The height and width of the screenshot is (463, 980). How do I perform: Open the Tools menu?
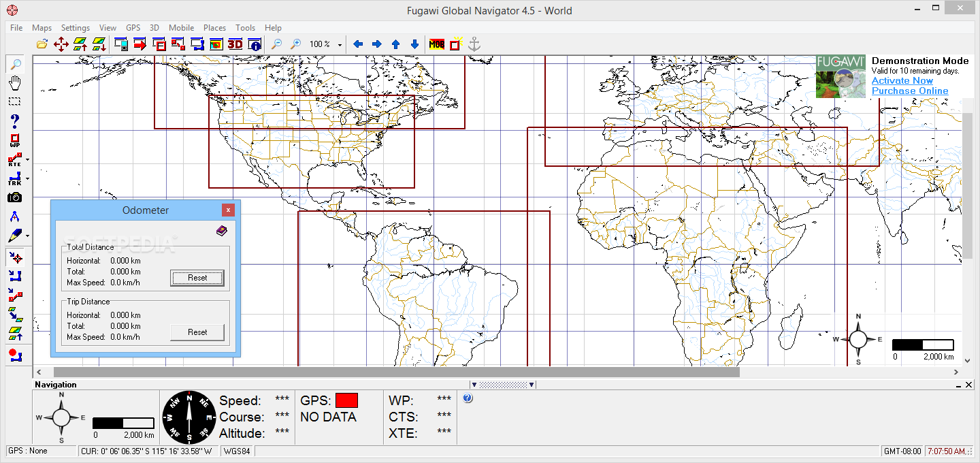[245, 28]
